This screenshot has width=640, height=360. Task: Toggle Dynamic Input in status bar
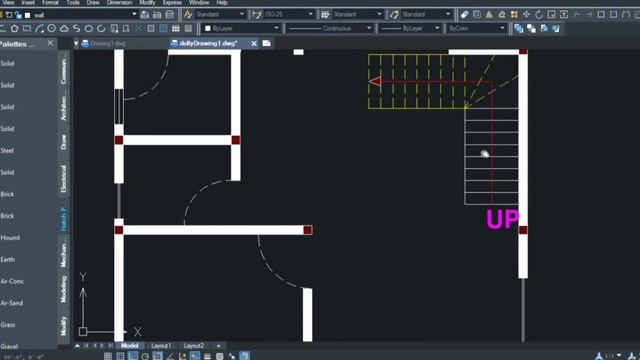195,356
